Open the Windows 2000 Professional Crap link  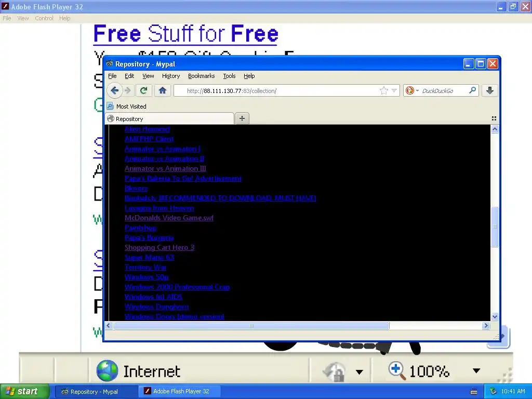tap(177, 287)
